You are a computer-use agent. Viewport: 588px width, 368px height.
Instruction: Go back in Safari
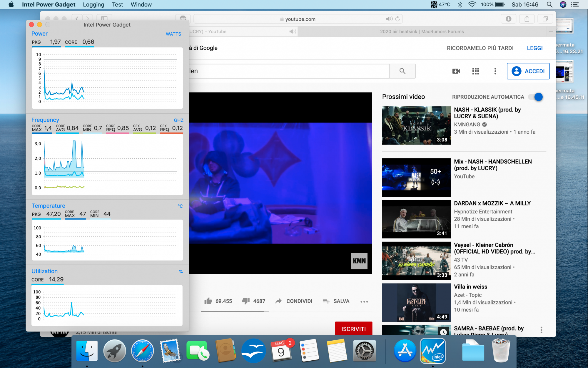click(77, 18)
